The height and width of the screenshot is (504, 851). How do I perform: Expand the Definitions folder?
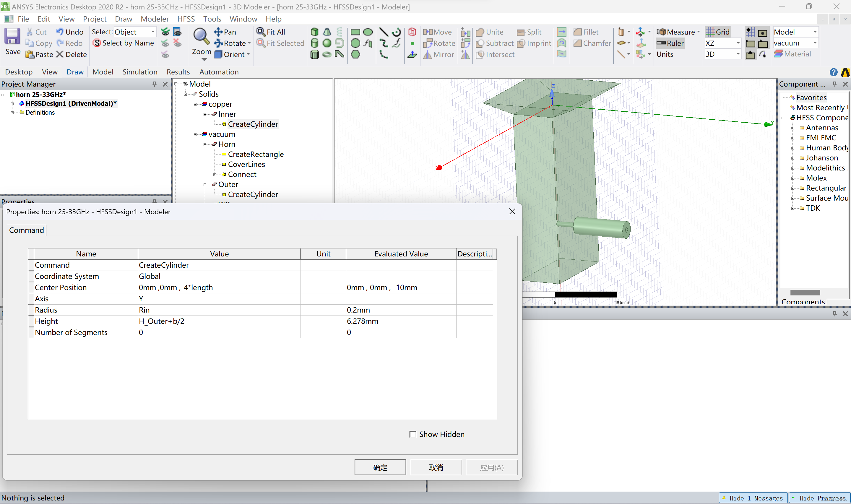12,113
